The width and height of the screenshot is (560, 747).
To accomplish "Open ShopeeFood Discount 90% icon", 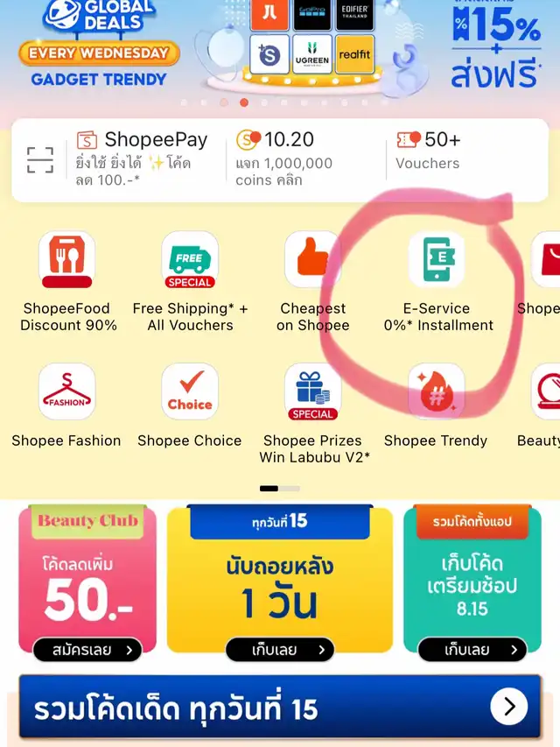I will tap(66, 259).
